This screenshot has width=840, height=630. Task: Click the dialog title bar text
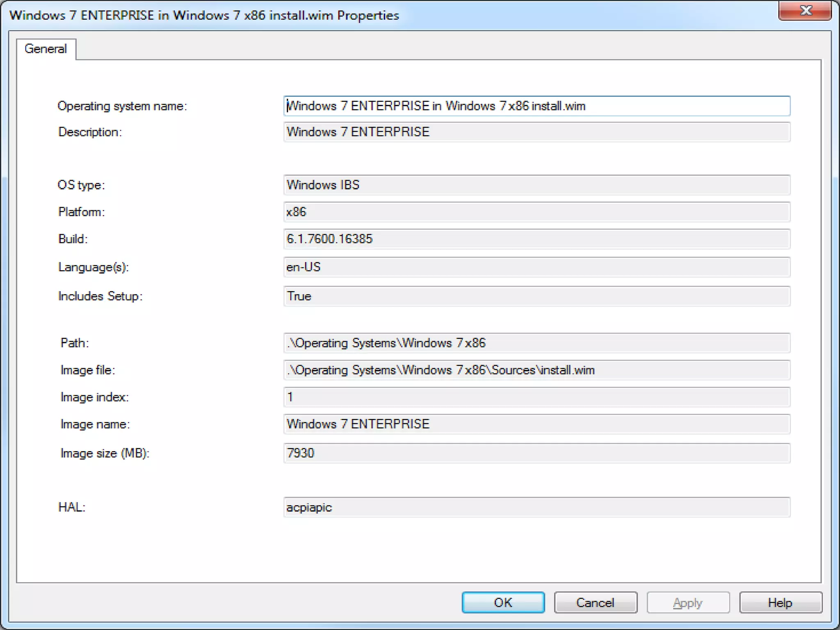click(204, 16)
